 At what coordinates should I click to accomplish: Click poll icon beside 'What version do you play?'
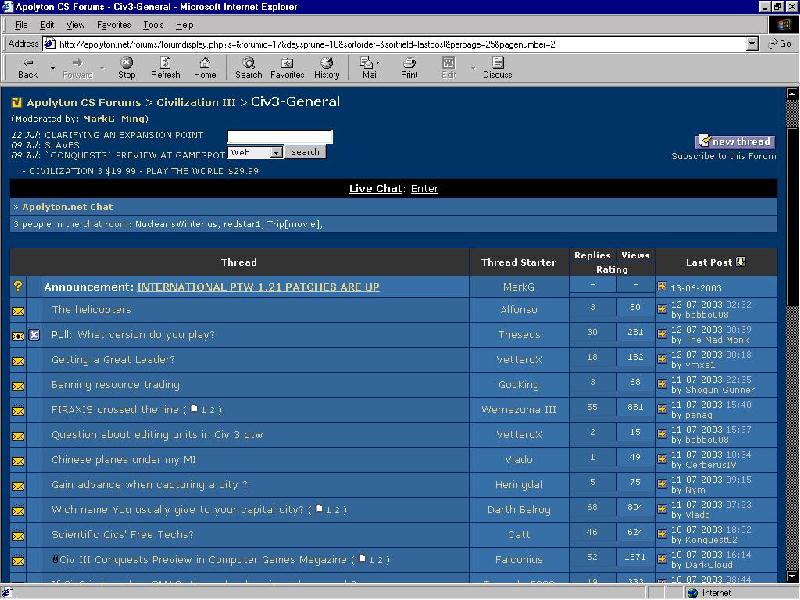tap(35, 335)
